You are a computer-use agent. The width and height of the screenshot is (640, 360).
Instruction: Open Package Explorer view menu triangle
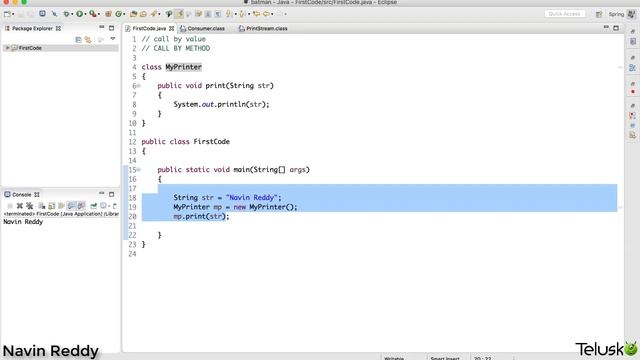point(113,39)
